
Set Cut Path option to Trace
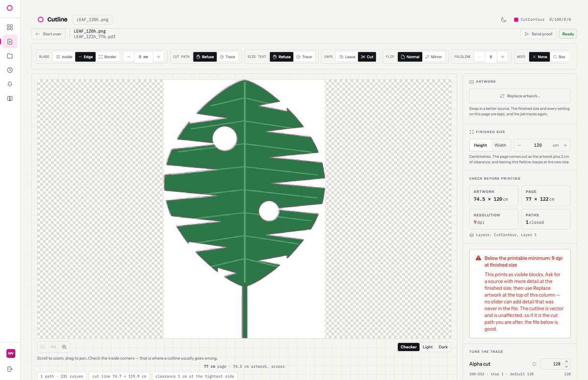(x=227, y=57)
